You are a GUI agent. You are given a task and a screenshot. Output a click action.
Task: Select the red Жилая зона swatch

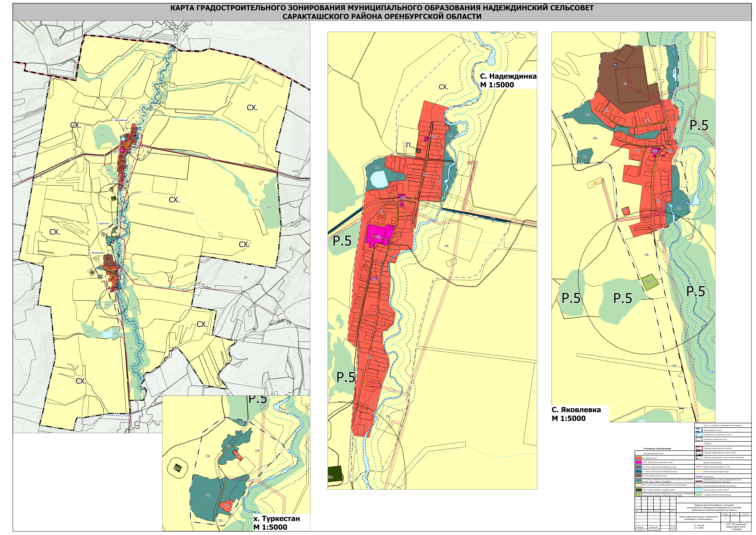[638, 458]
